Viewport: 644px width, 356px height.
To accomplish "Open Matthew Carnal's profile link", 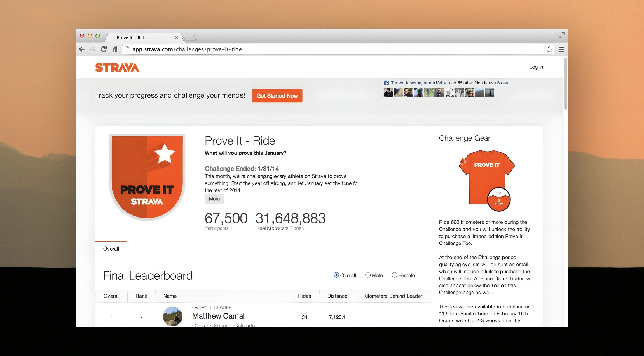I will [x=218, y=316].
